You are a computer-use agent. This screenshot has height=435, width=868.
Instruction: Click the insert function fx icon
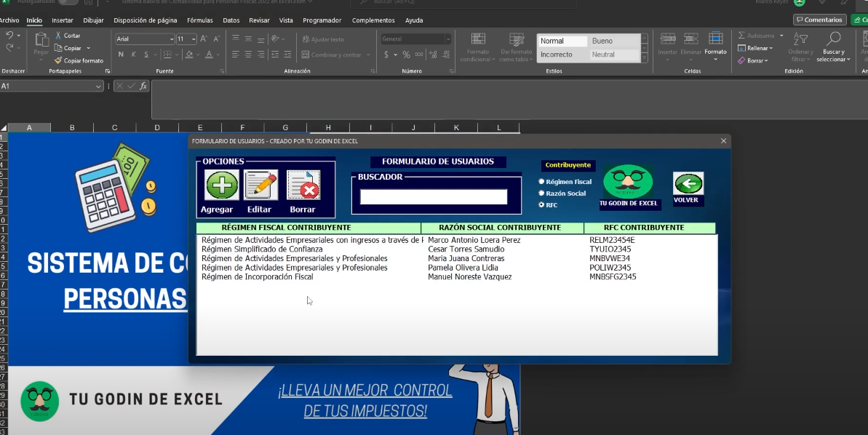(x=143, y=86)
